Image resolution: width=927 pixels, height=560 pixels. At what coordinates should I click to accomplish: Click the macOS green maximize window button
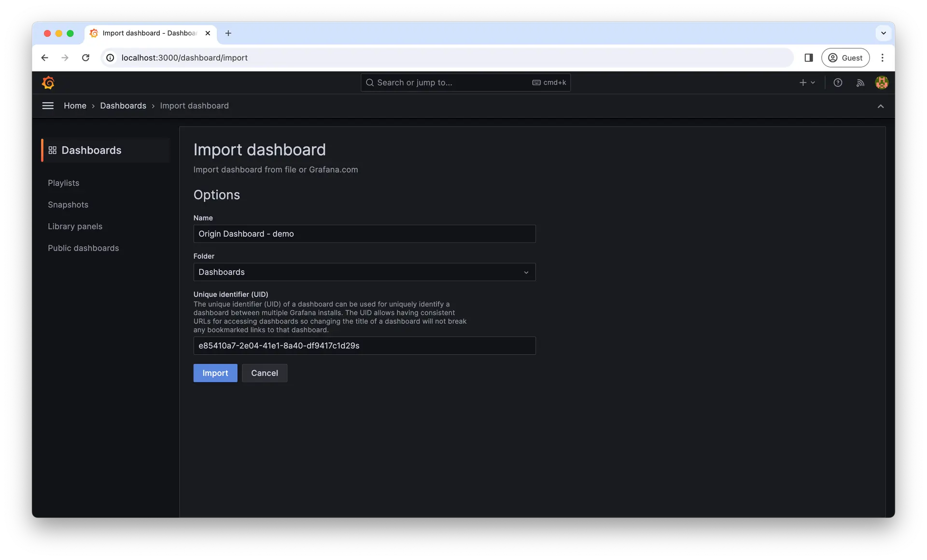tap(70, 33)
